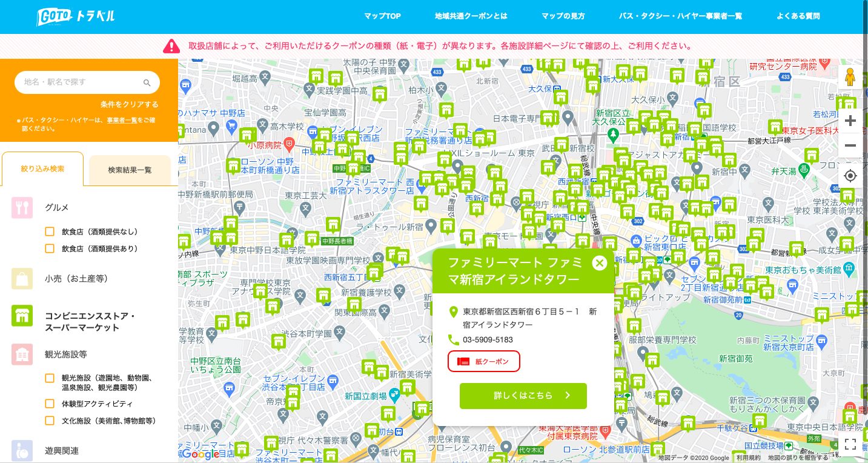
Task: Open よくある質問 menu item
Action: point(798,16)
